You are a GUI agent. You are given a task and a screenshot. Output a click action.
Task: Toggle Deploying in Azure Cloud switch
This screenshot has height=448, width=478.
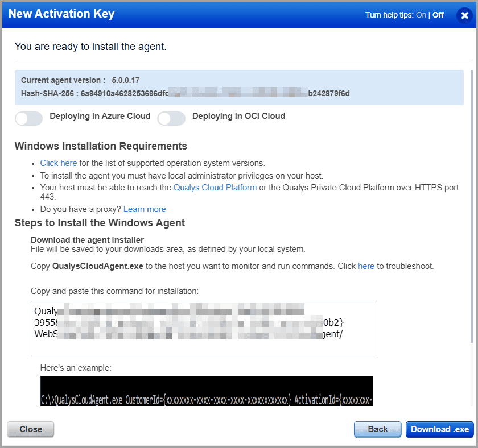(x=28, y=118)
